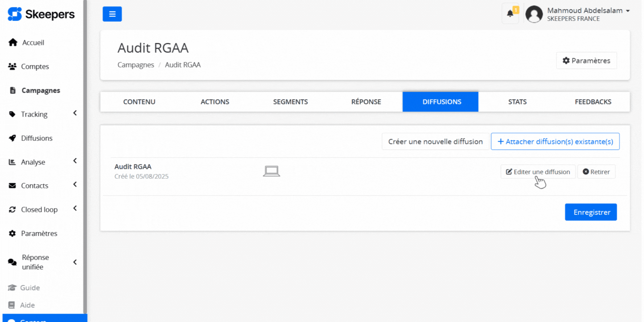Image resolution: width=644 pixels, height=322 pixels.
Task: Click Campagnes breadcrumb link
Action: [x=136, y=65]
